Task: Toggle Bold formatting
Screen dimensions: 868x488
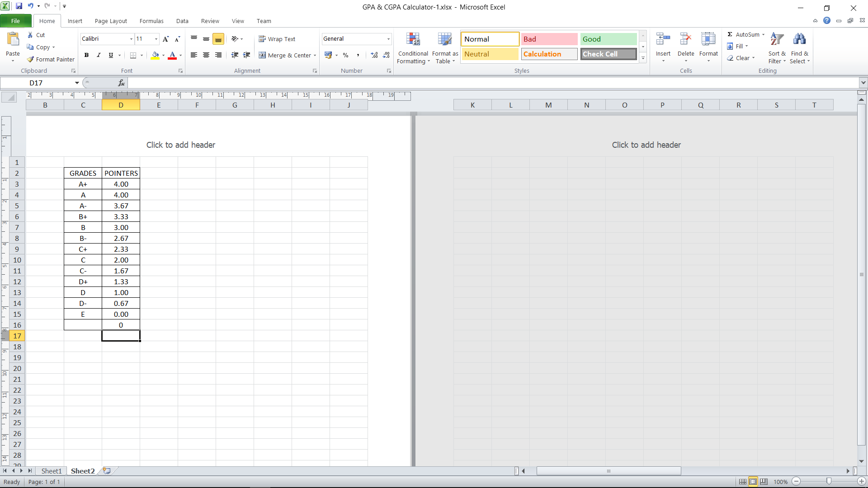Action: pos(86,55)
